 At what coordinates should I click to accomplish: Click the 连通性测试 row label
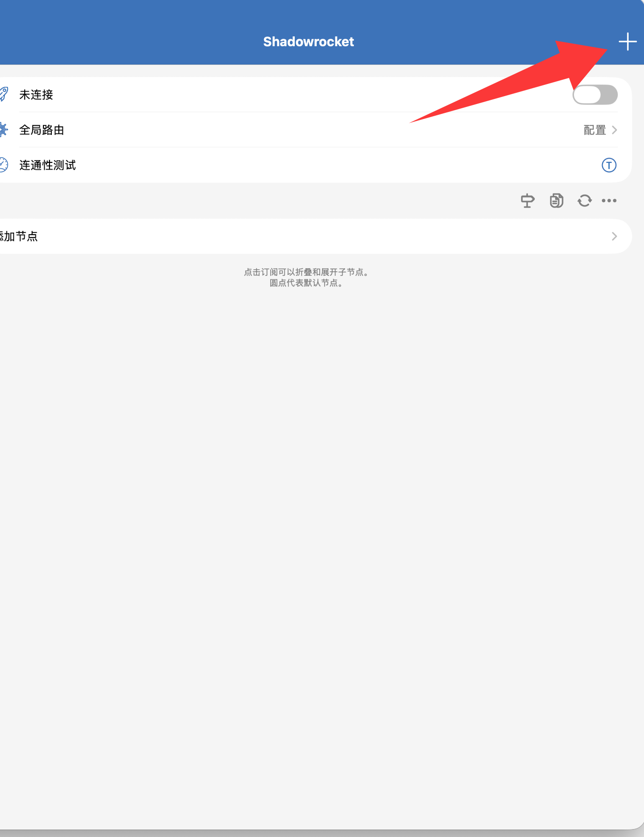click(47, 165)
